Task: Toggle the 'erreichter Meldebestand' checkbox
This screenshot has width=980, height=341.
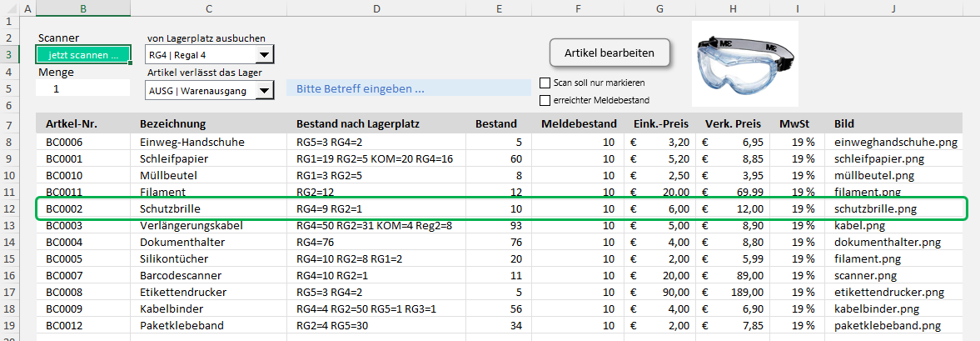Action: (x=545, y=101)
